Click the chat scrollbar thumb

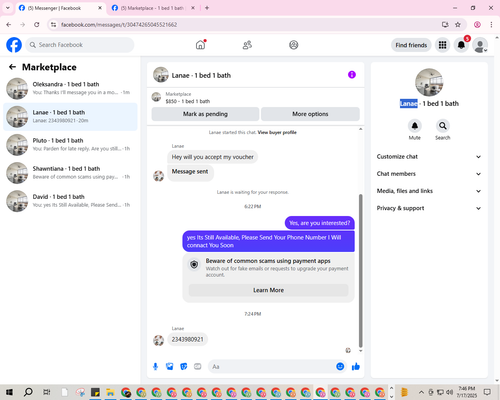[360, 271]
